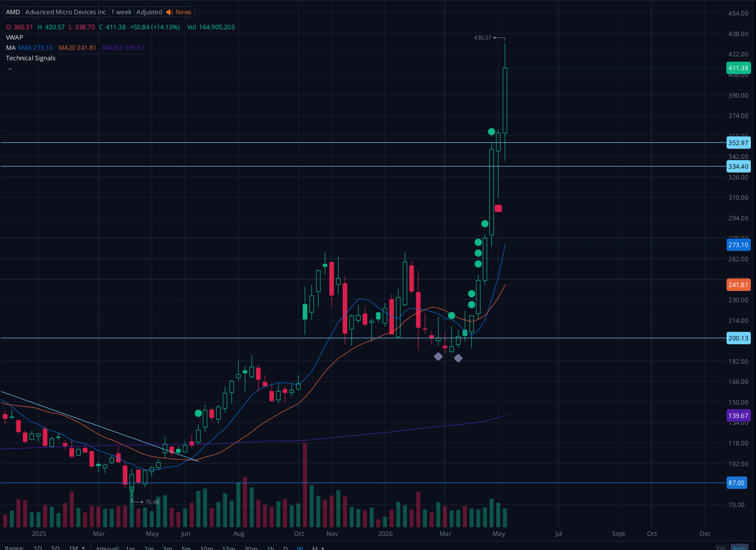Viewport: 756px width, 550px height.
Task: Select the 1D range button
Action: tap(37, 548)
